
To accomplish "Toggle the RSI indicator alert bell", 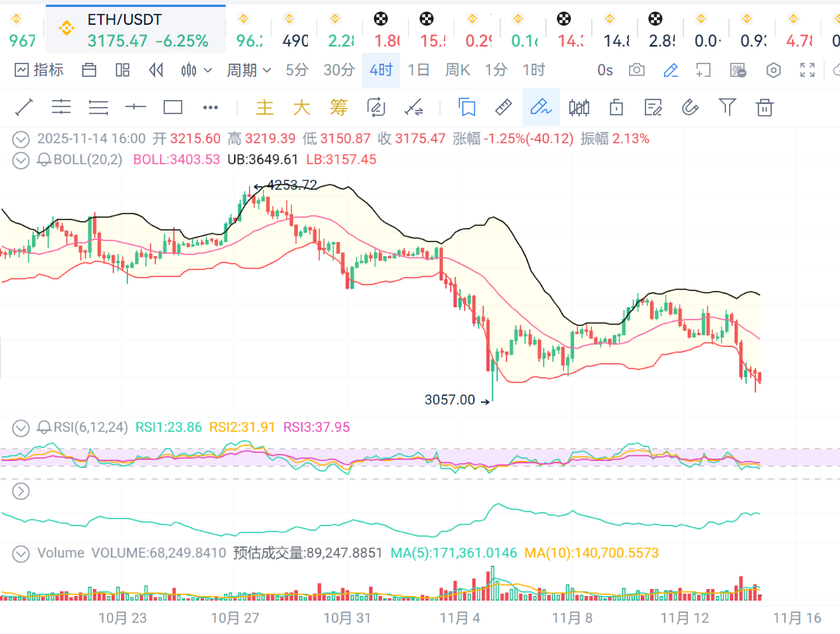I will pos(44,427).
